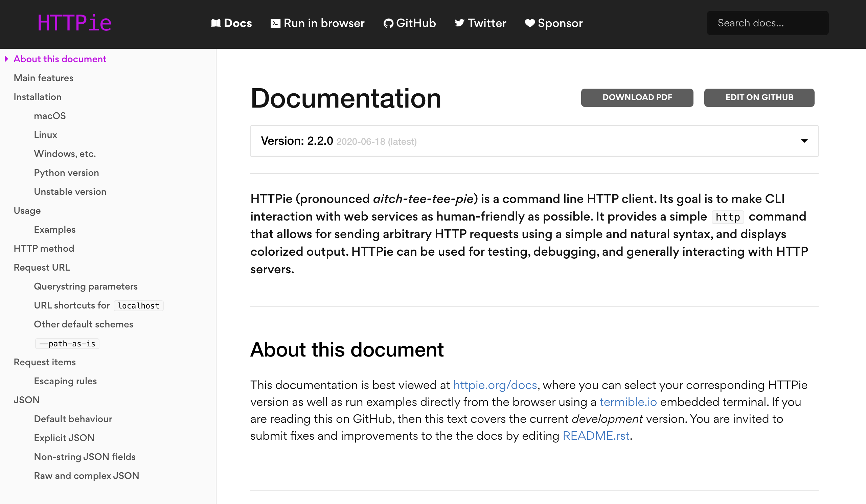
Task: Go to Usage section
Action: [x=27, y=211]
